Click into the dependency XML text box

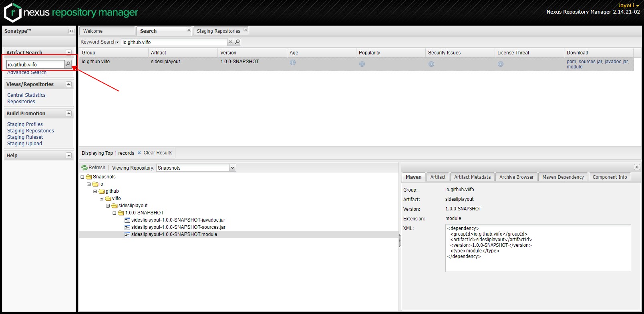[538, 248]
